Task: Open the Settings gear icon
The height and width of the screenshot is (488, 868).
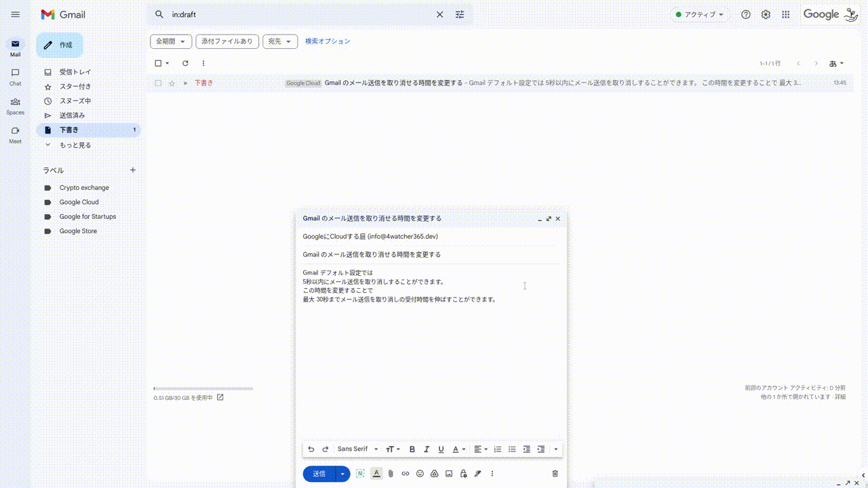Action: click(766, 14)
